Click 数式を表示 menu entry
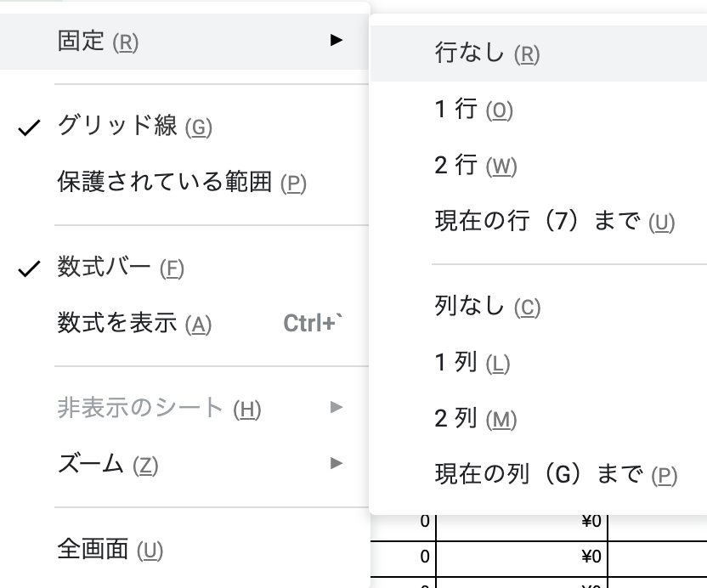 point(133,324)
